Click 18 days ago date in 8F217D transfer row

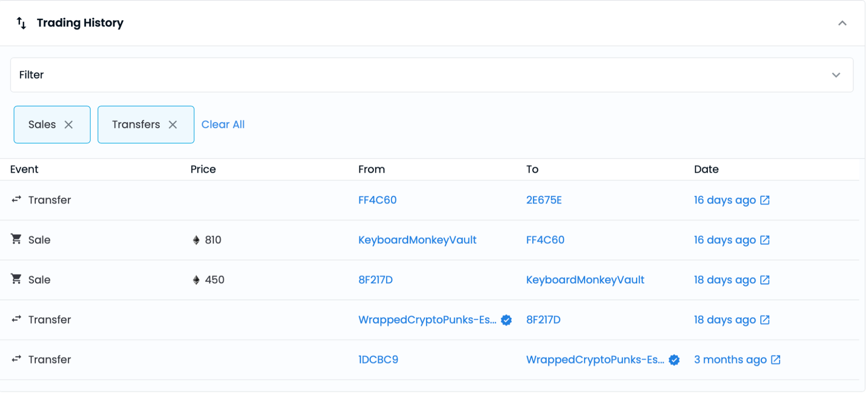pos(725,320)
